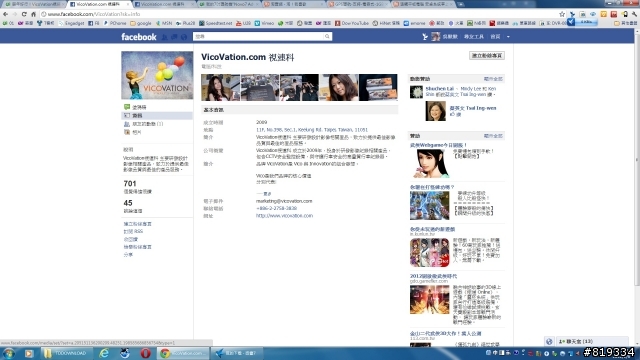Click the 701 likes count
This screenshot has height=360, width=640.
point(130,184)
